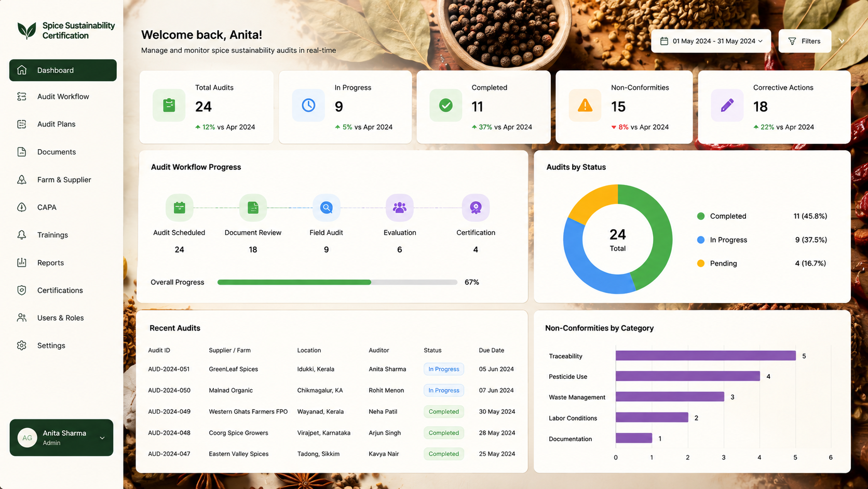The width and height of the screenshot is (868, 489).
Task: Click the Trainings bell icon
Action: 22,235
